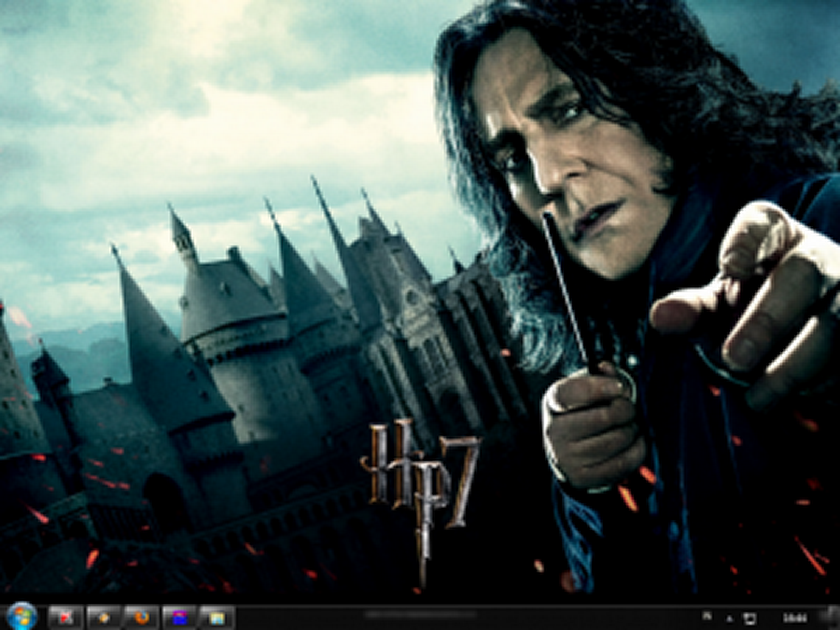Screen dimensions: 840x630
Task: Open the orange diamond taskbar app
Action: coord(104,617)
